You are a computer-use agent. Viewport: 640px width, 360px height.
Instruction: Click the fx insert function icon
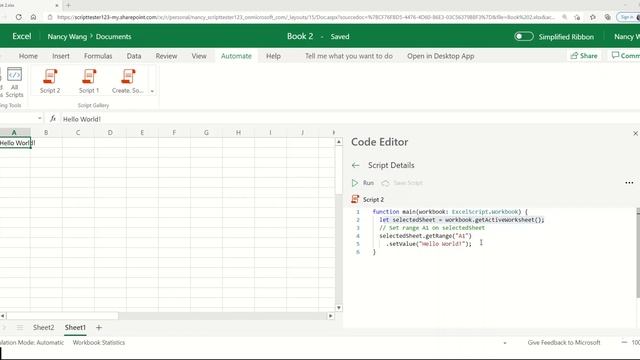(53, 119)
